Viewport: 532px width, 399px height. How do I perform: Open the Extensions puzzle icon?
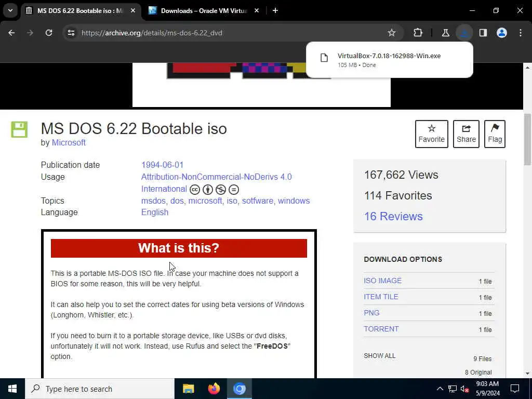(418, 33)
